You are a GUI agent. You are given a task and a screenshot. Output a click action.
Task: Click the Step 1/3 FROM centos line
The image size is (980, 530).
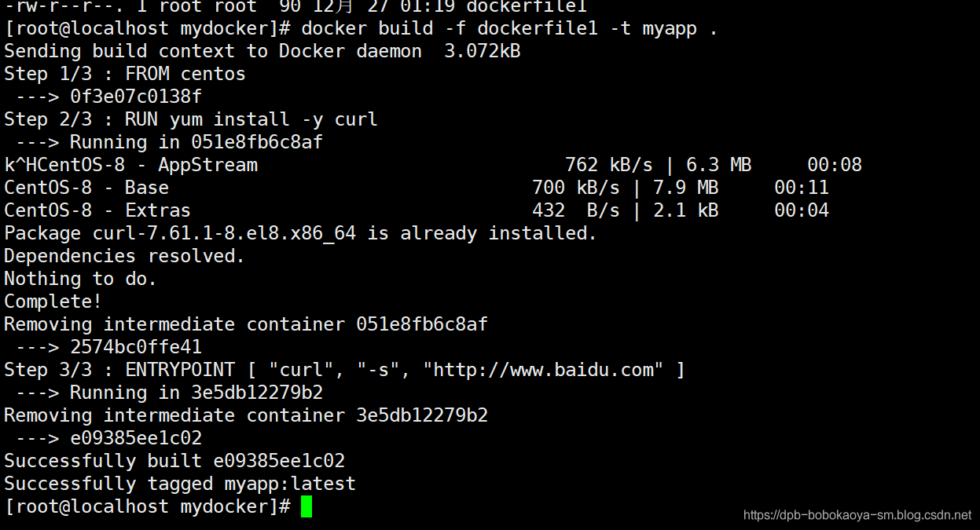click(x=125, y=74)
